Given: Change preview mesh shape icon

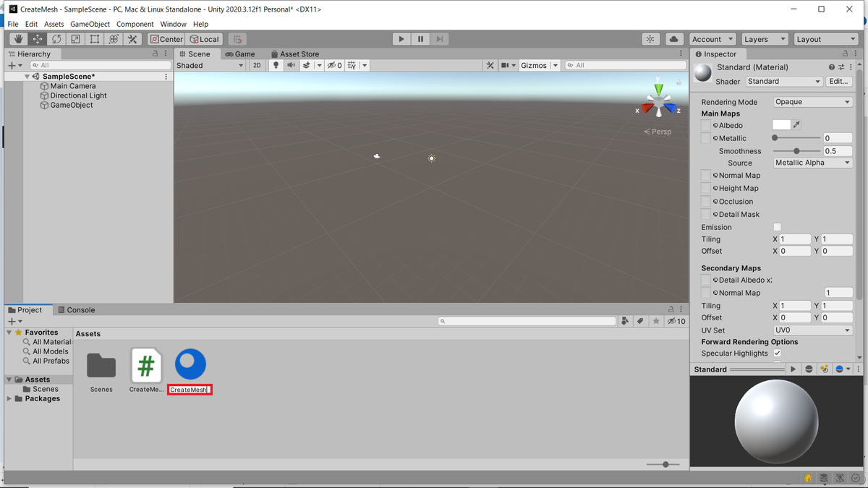Looking at the screenshot, I should click(x=809, y=369).
